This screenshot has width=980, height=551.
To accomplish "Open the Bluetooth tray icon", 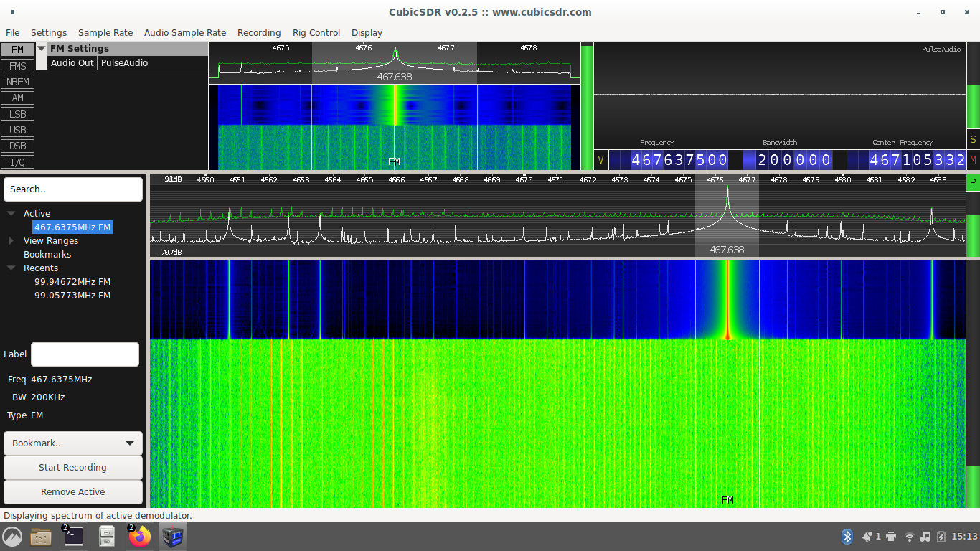I will (x=847, y=536).
